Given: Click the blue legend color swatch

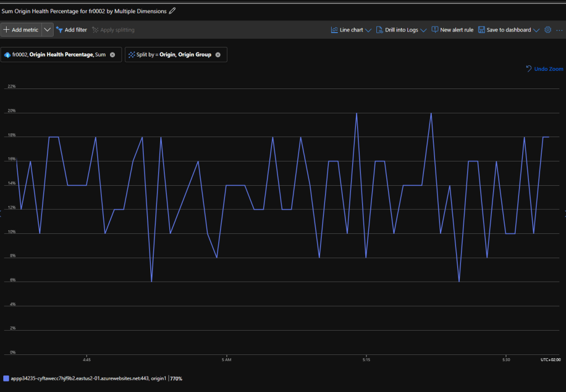Looking at the screenshot, I should click(x=6, y=379).
